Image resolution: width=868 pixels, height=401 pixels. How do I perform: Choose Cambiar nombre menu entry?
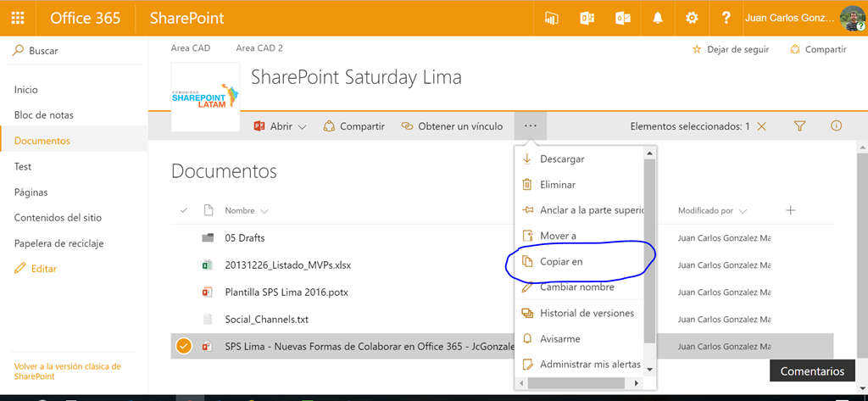[576, 287]
